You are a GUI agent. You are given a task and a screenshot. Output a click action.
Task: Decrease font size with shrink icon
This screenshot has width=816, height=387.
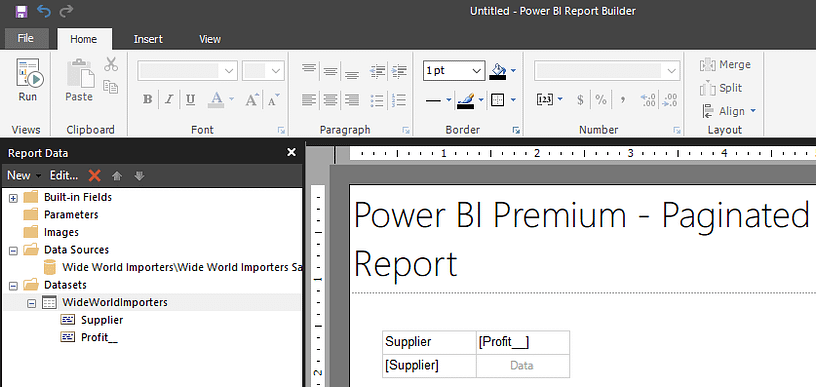click(274, 99)
